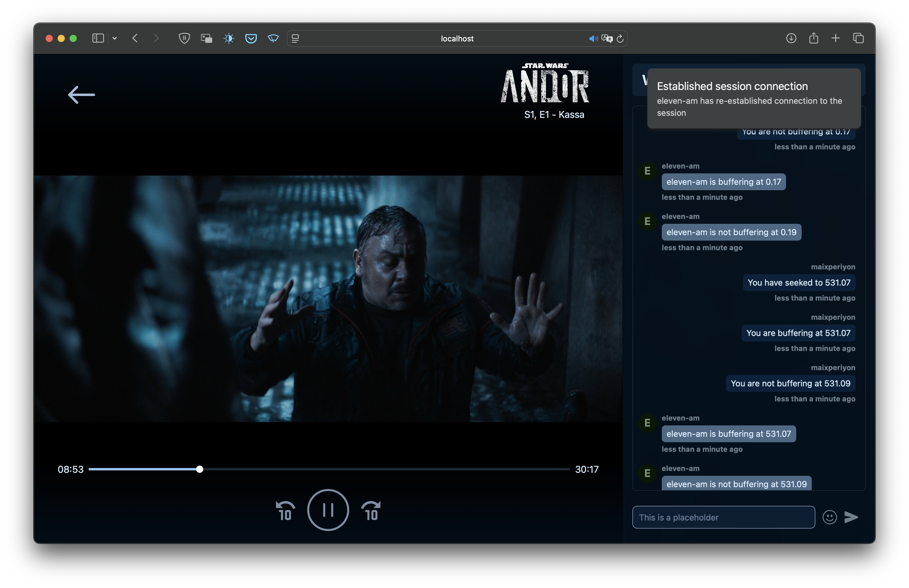Open the Share menu
Screen dimensions: 909x588
[x=814, y=38]
